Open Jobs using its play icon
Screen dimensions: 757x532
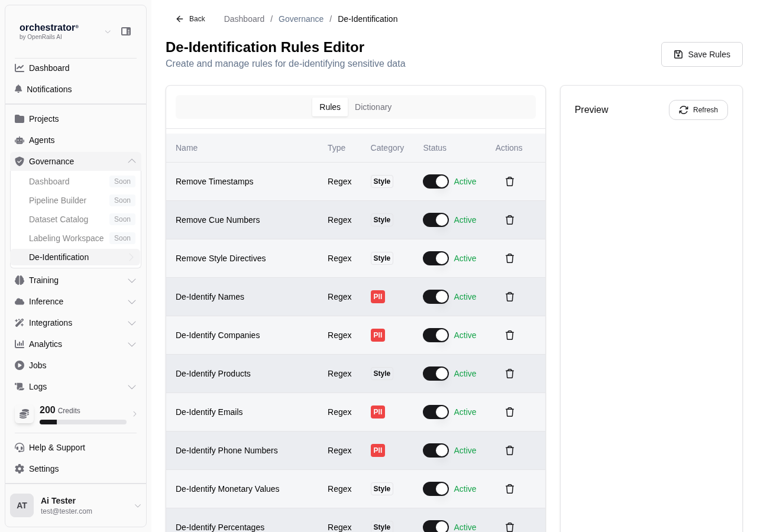18,365
